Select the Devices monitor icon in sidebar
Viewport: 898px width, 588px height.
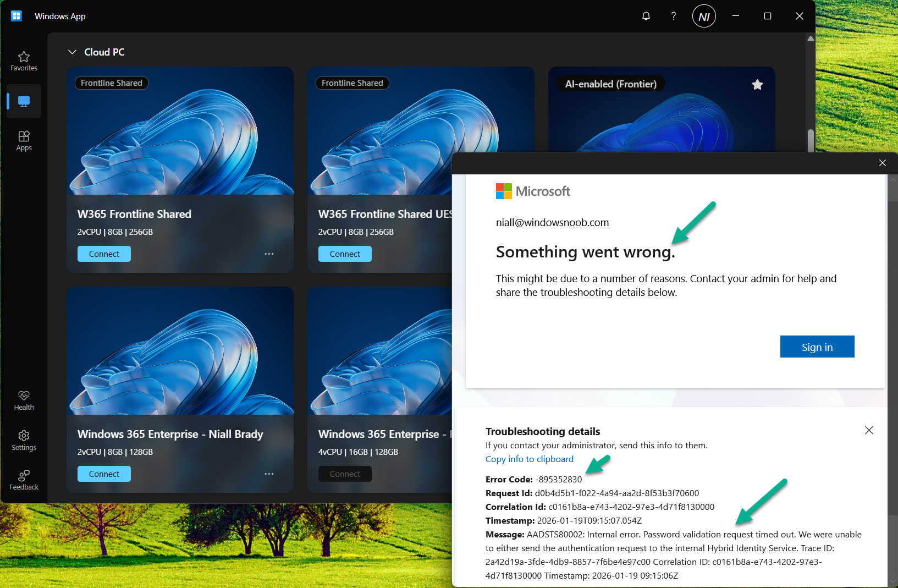coord(24,101)
